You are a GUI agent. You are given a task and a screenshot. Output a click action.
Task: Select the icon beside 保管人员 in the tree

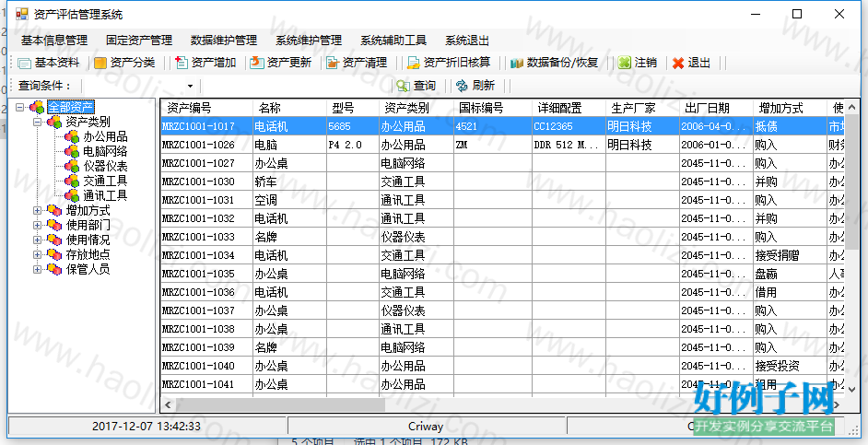(x=54, y=269)
